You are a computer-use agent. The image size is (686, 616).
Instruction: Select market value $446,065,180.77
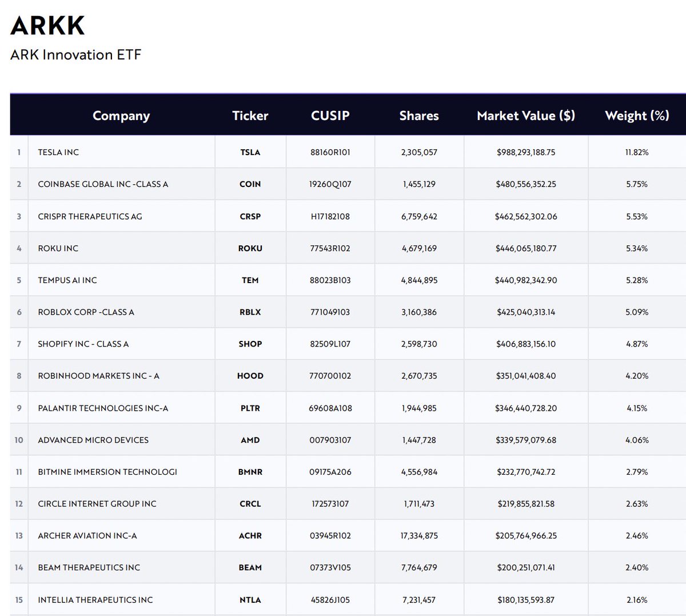pos(526,248)
